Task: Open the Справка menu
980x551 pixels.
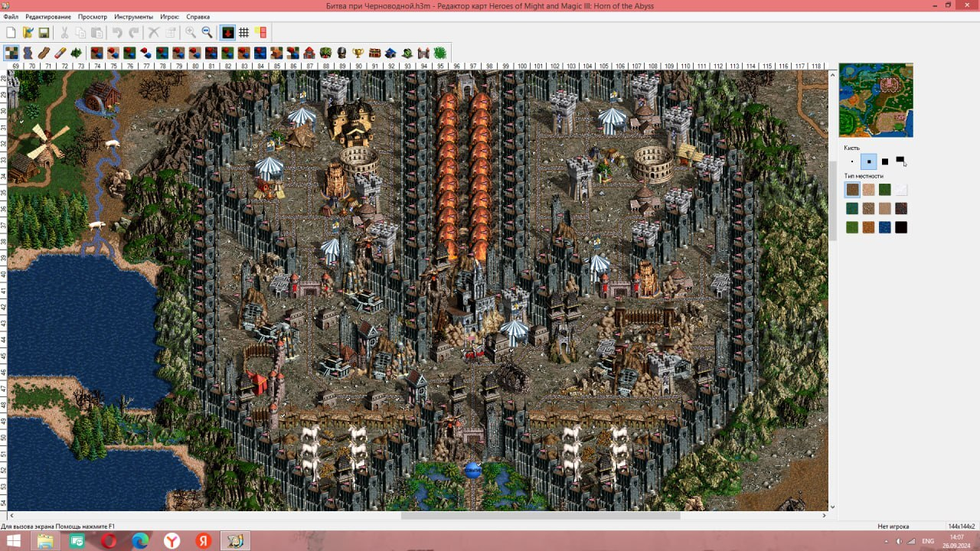Action: click(198, 16)
